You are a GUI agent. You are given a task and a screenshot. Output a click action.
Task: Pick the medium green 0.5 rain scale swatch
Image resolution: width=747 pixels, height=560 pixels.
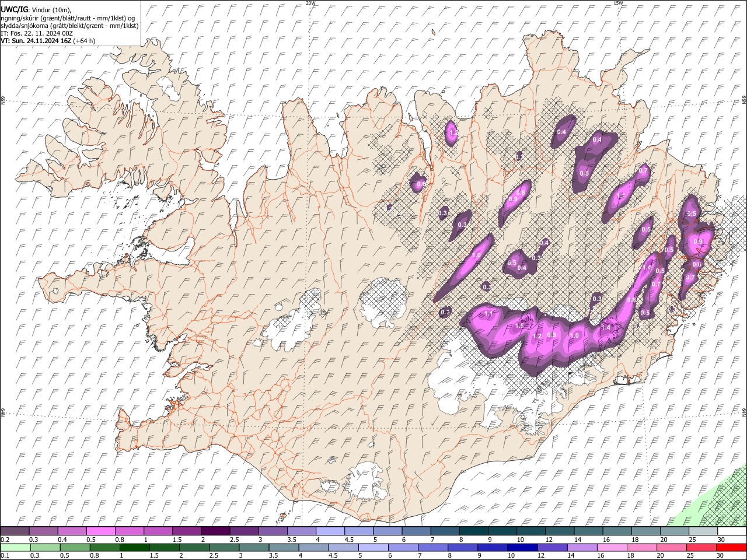click(x=75, y=547)
